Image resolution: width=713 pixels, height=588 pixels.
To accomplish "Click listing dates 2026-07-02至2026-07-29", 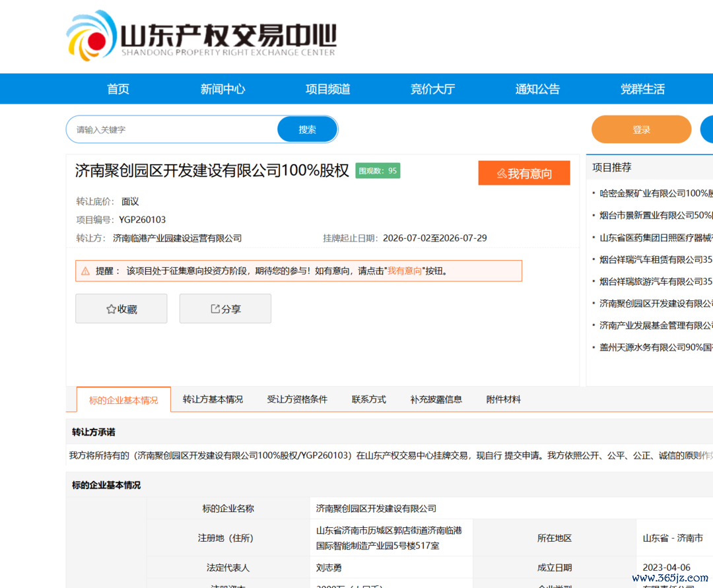I will pos(434,238).
